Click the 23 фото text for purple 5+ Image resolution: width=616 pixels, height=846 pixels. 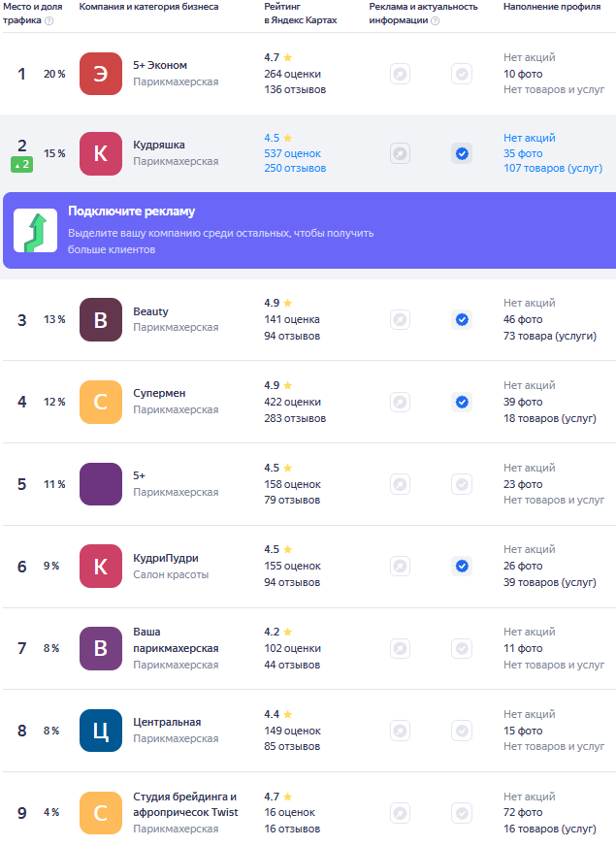(523, 484)
